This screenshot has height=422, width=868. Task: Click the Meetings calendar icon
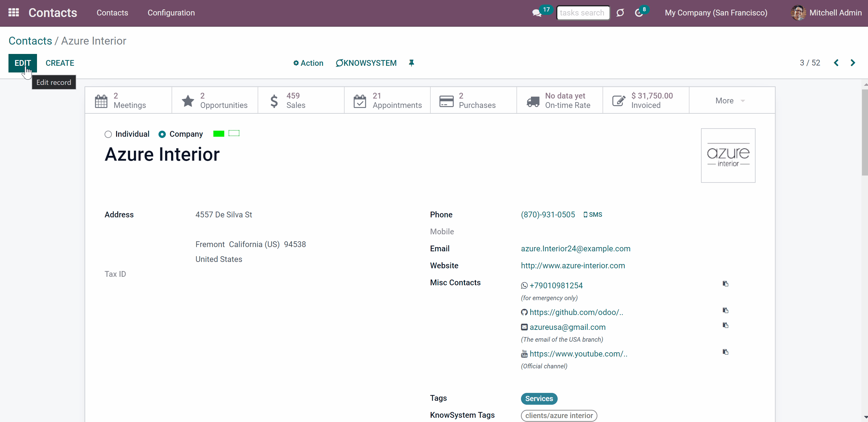(101, 101)
